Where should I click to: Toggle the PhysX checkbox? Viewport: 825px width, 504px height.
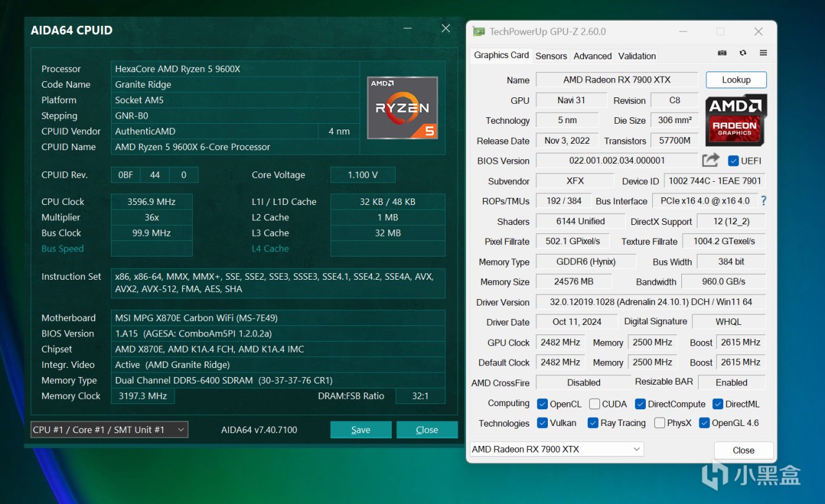tap(659, 423)
